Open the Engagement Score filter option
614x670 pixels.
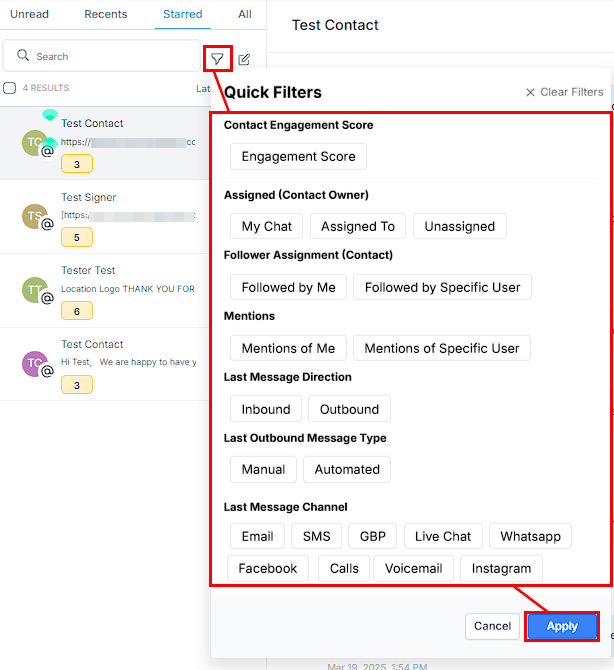click(x=298, y=156)
